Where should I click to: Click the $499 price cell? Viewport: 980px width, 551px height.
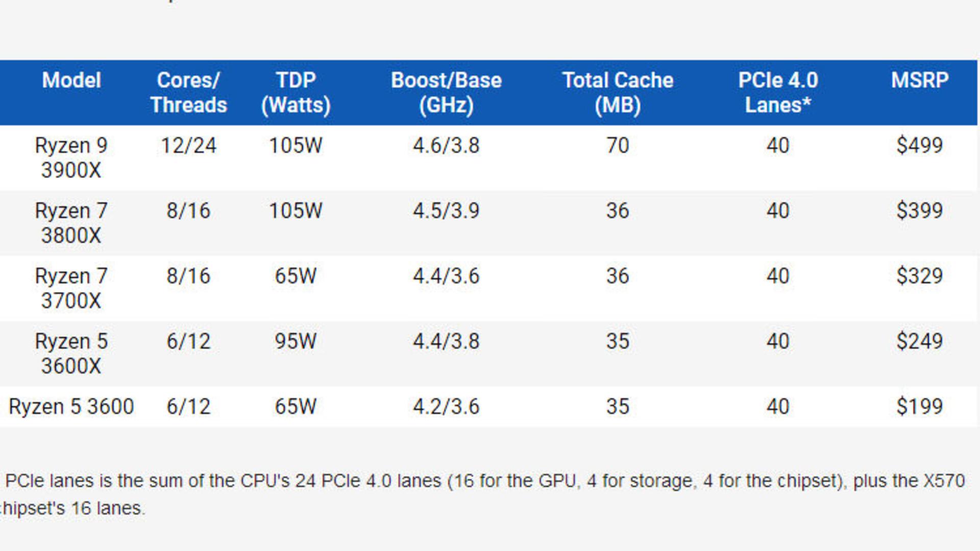[x=919, y=146]
